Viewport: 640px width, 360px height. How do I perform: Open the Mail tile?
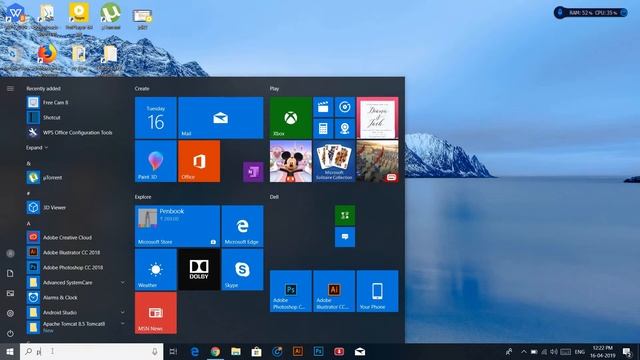tap(221, 118)
